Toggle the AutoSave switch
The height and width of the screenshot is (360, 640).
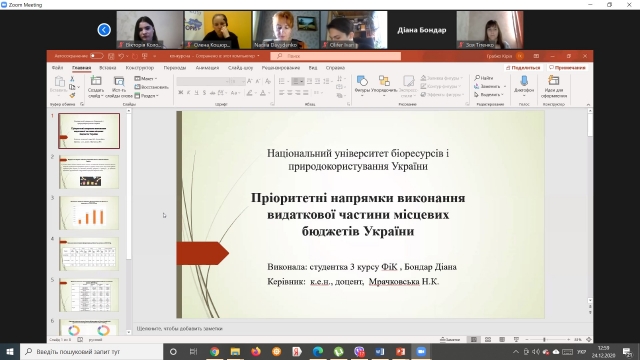97,56
